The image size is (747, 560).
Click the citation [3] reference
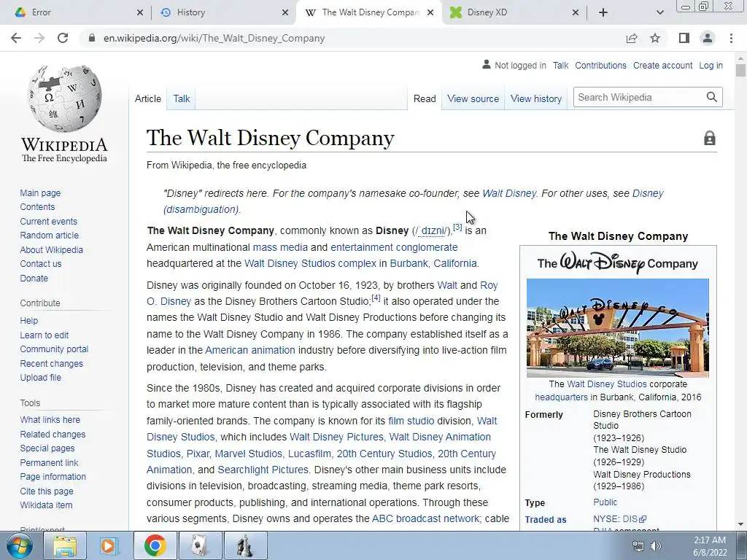[457, 227]
